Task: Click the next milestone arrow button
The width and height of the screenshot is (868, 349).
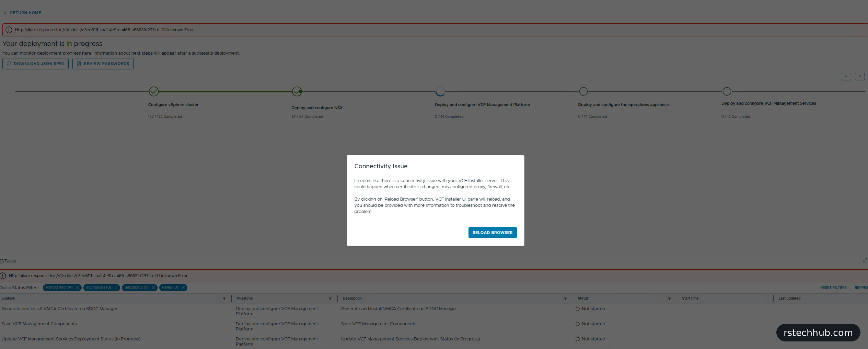Action: click(x=859, y=76)
